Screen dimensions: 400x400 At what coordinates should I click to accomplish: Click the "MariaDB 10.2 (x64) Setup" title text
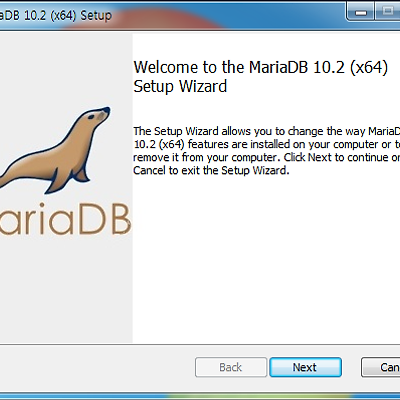click(x=55, y=16)
